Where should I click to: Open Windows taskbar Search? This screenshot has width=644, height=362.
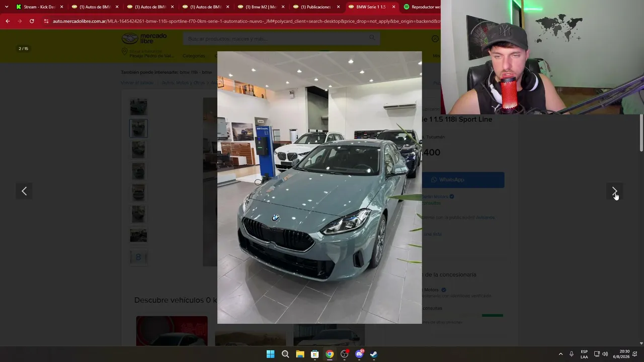(285, 354)
